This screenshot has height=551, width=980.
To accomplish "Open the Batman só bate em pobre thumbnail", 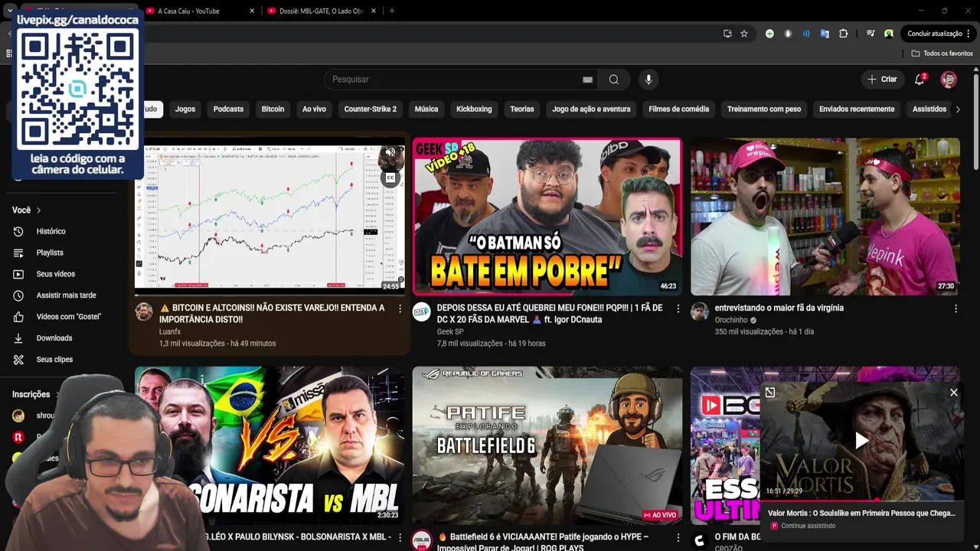I will tap(547, 217).
